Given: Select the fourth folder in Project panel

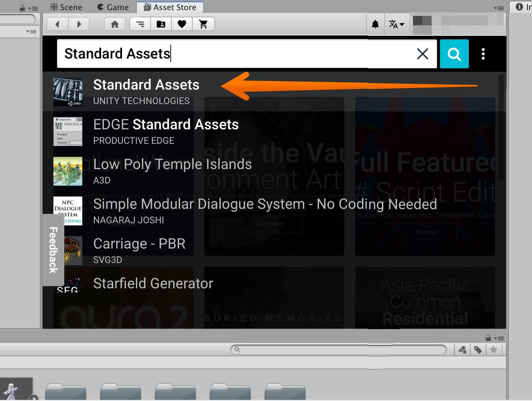Looking at the screenshot, I should point(230,392).
